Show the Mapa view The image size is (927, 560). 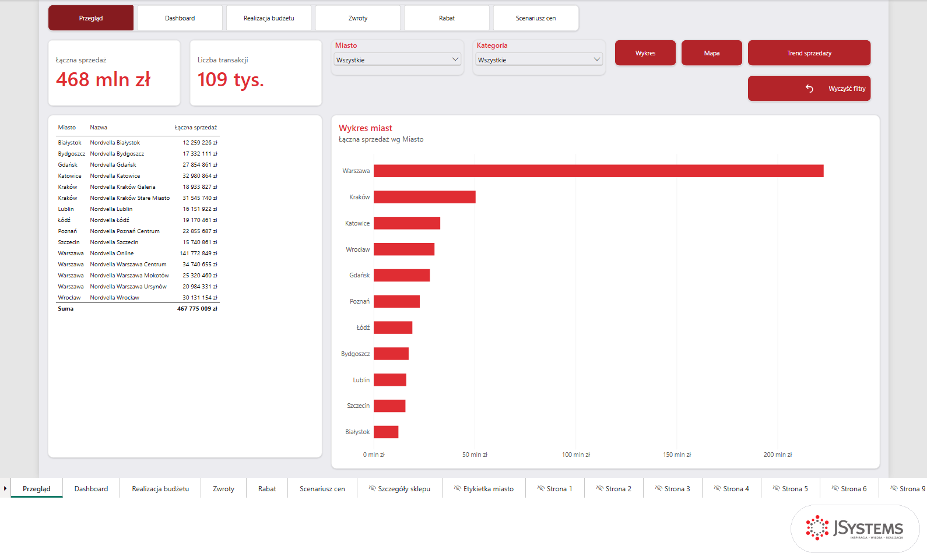(712, 53)
